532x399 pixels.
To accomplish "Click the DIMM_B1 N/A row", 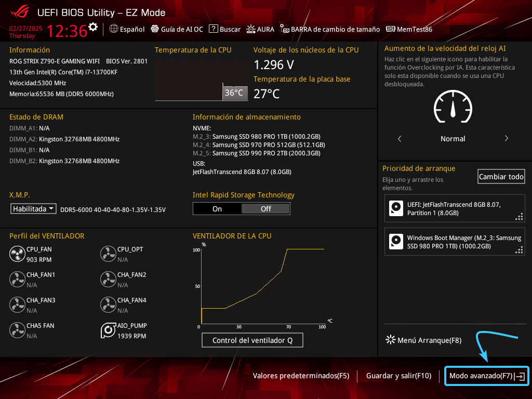I will point(30,150).
